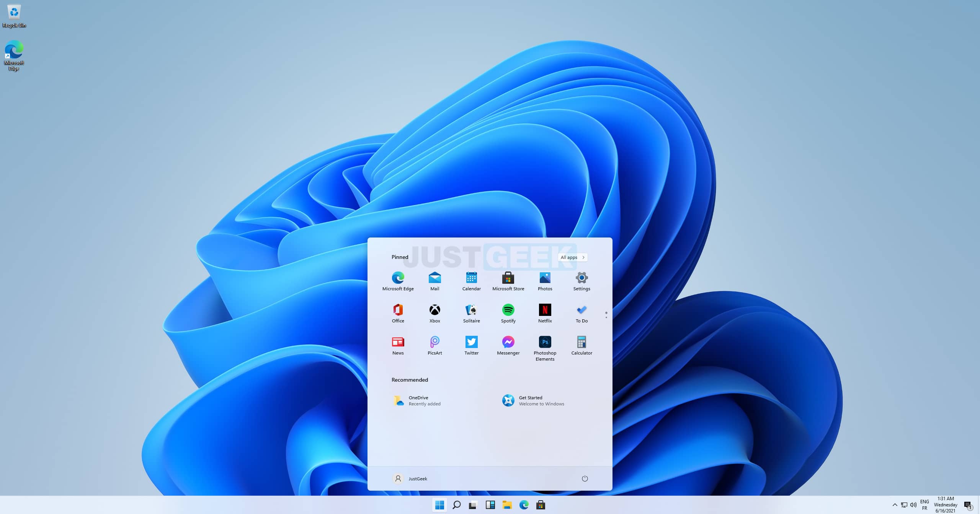Open the Widgets panel from taskbar
This screenshot has width=980, height=514.
(x=490, y=505)
